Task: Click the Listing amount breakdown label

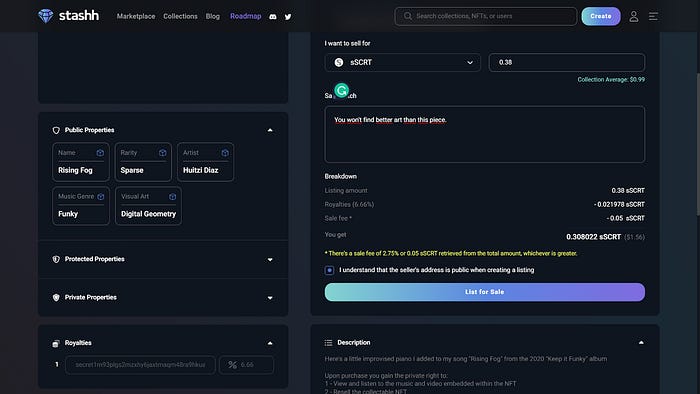Action: point(346,191)
